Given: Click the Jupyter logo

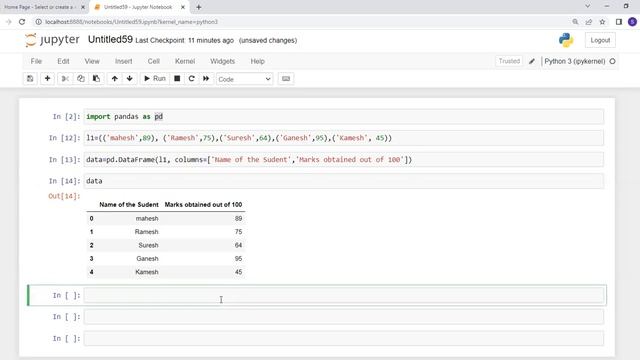Looking at the screenshot, I should pyautogui.click(x=52, y=40).
